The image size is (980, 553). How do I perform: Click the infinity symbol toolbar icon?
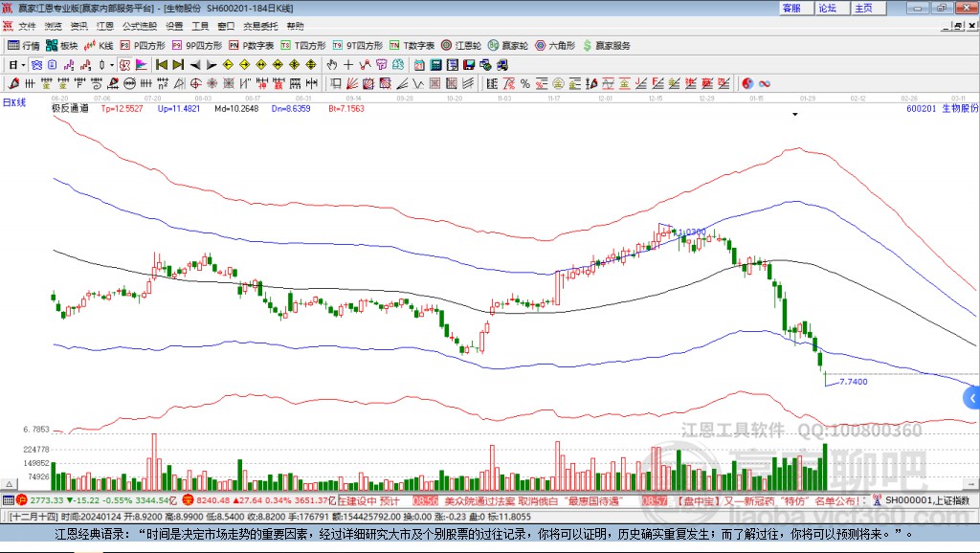[765, 83]
